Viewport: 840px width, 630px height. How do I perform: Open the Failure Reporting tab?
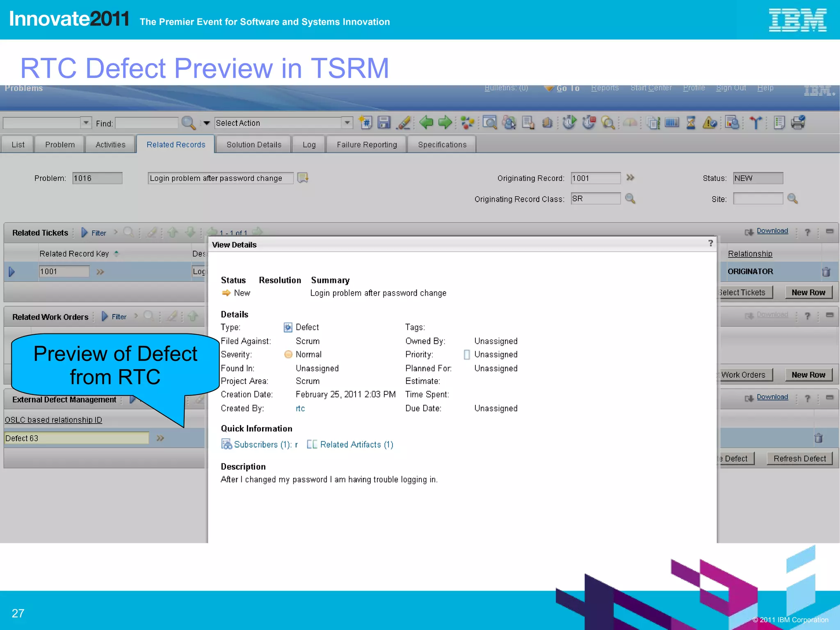367,144
